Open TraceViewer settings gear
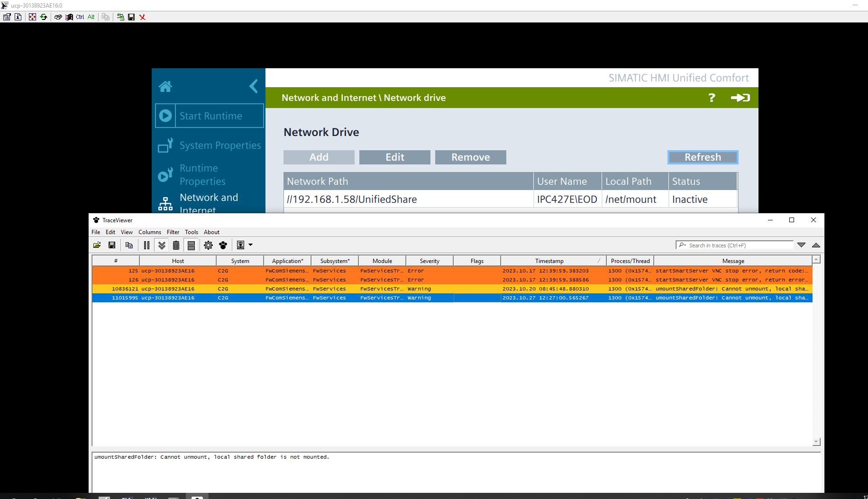The height and width of the screenshot is (499, 868). pyautogui.click(x=208, y=245)
